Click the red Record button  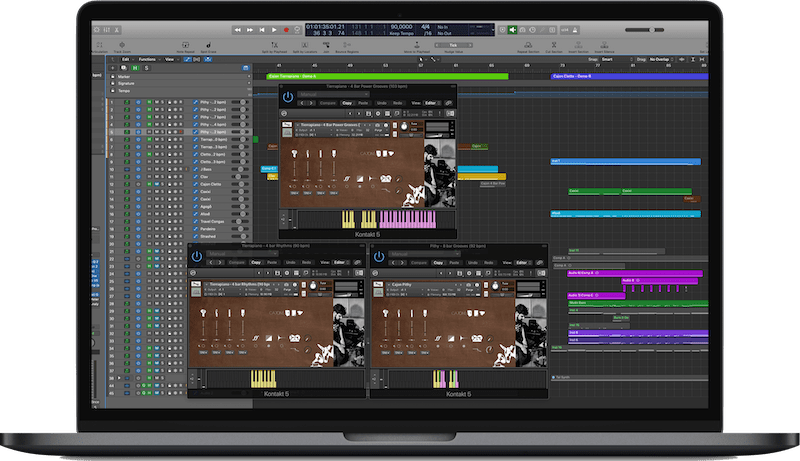(286, 30)
